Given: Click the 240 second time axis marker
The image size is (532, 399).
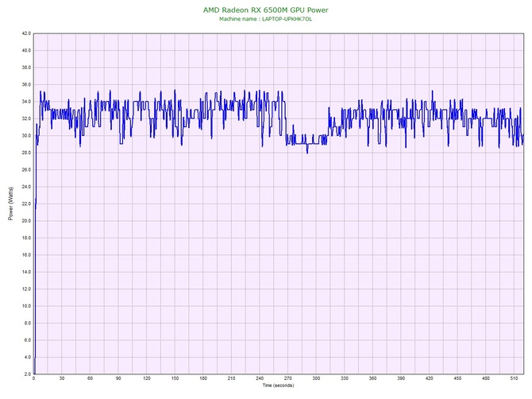Looking at the screenshot, I should (260, 379).
